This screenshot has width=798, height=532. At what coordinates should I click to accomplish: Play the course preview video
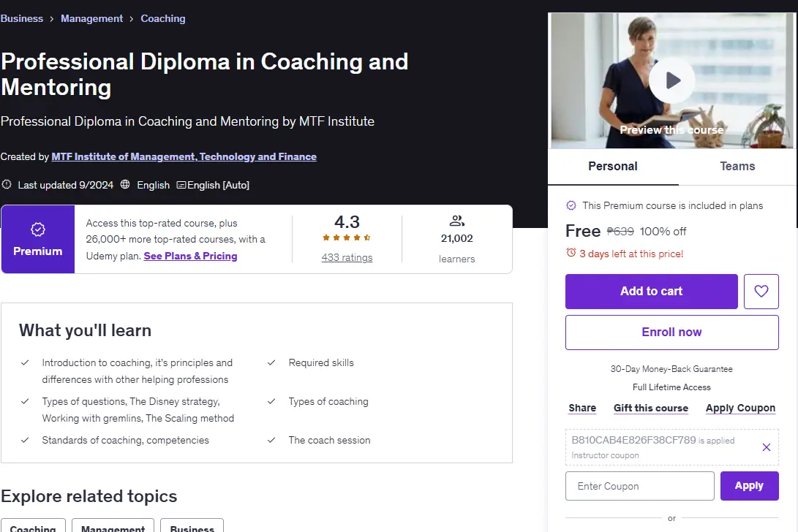pyautogui.click(x=671, y=80)
